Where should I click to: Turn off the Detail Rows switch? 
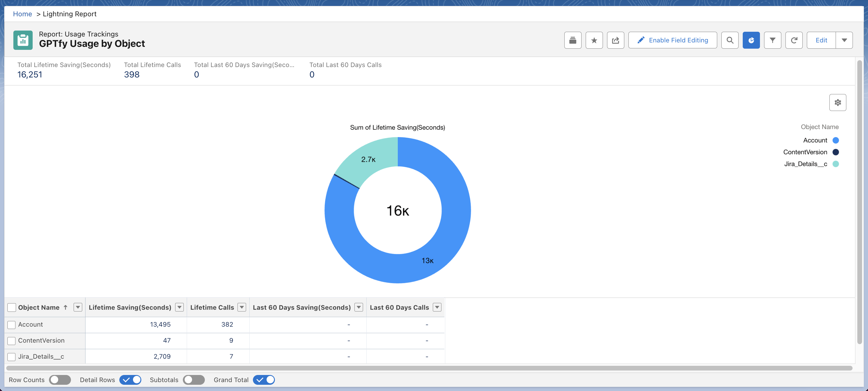[x=130, y=380]
